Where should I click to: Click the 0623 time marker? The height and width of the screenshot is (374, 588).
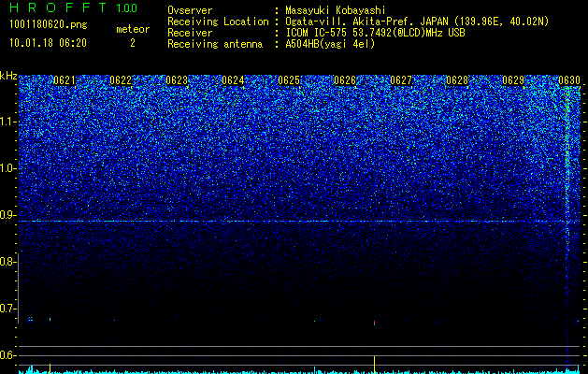pyautogui.click(x=177, y=80)
